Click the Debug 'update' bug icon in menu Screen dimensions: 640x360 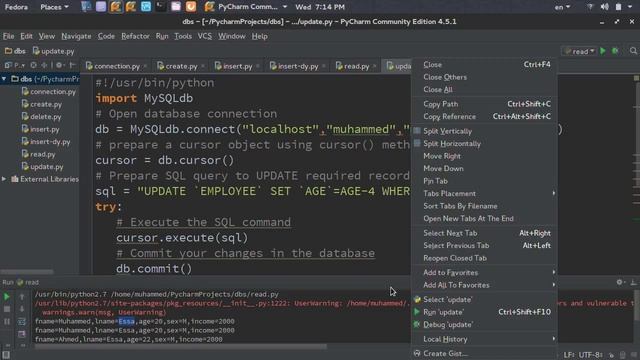click(x=417, y=324)
